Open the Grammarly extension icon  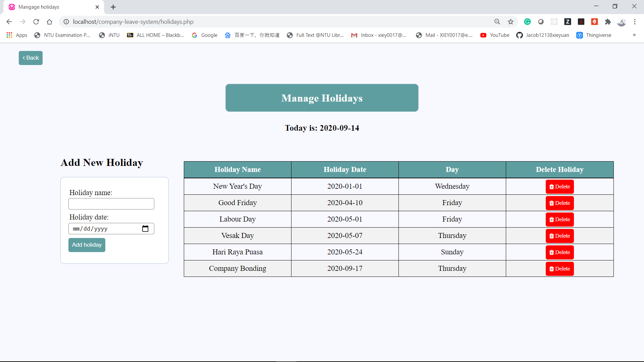tap(527, 22)
